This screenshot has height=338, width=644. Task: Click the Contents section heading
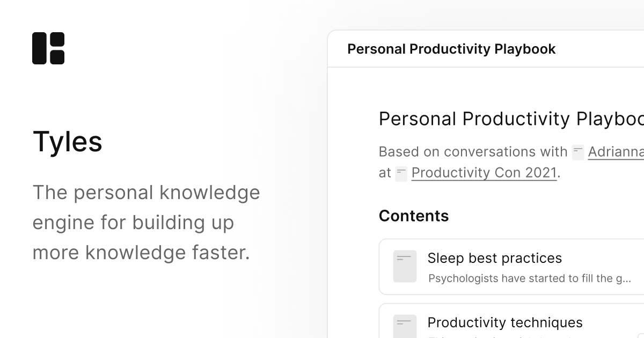414,216
